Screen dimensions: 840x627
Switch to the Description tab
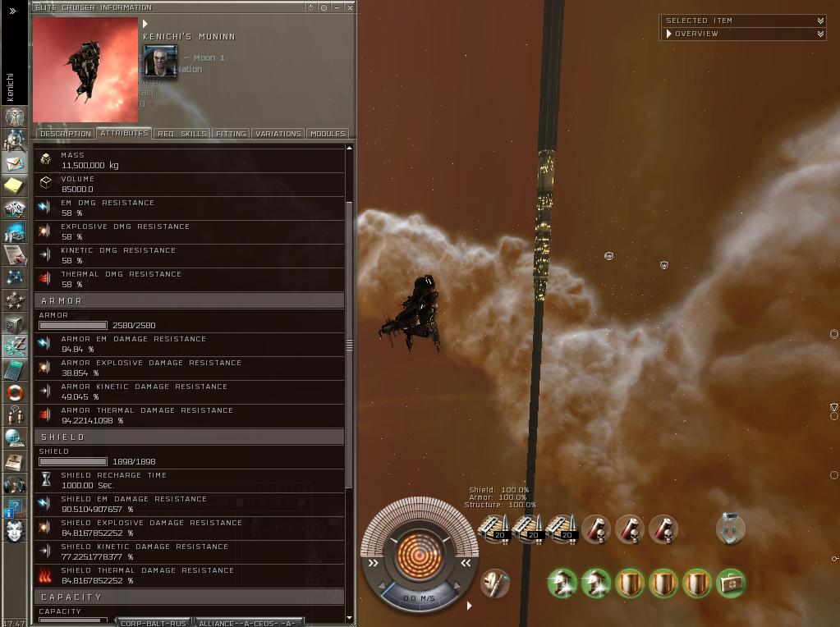tap(66, 133)
